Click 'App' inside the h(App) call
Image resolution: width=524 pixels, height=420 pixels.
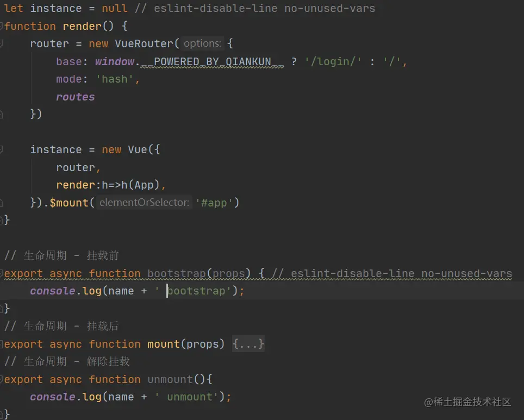pos(144,185)
